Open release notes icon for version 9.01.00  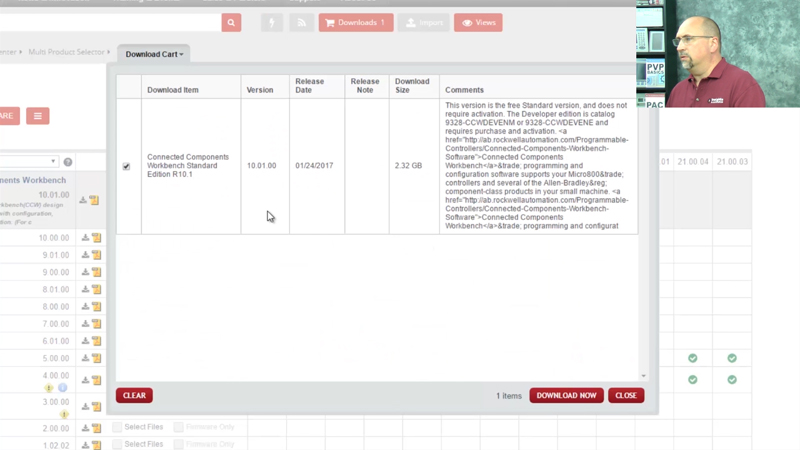[x=96, y=255]
